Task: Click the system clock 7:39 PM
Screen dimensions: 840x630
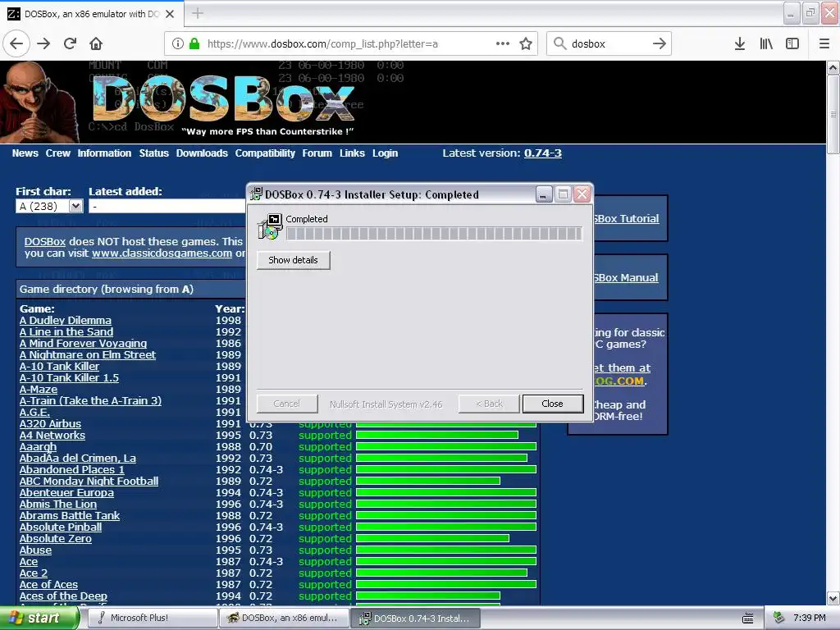Action: pos(810,619)
